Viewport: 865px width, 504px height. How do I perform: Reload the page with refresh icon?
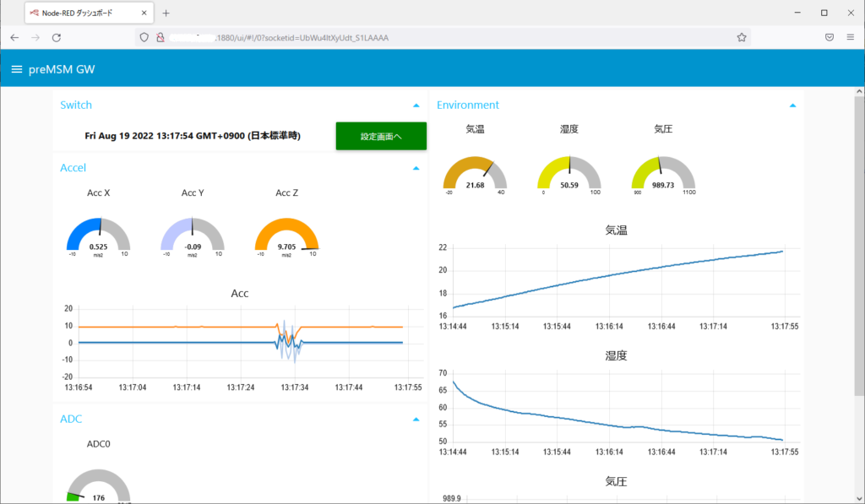click(x=57, y=38)
